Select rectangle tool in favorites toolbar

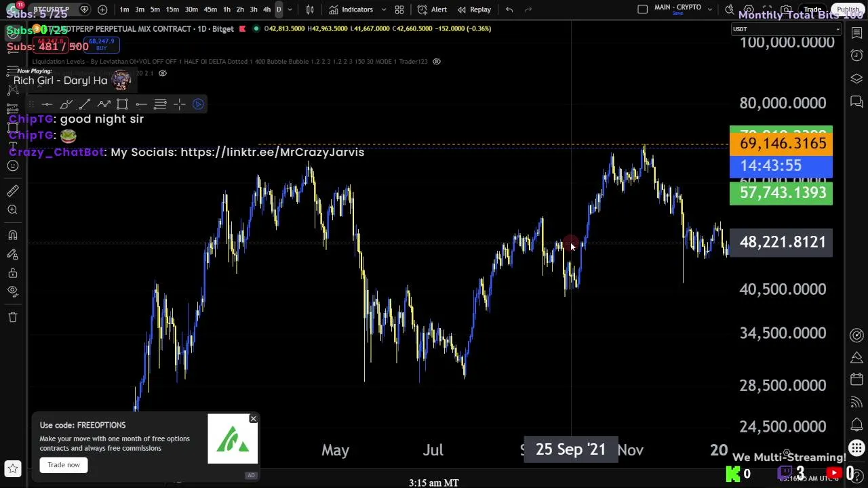pyautogui.click(x=122, y=104)
